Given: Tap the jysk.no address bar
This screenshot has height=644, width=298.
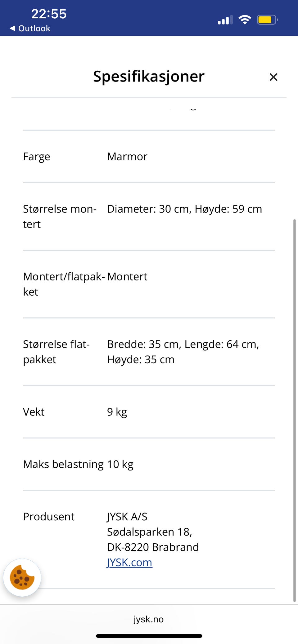Looking at the screenshot, I should (x=149, y=619).
